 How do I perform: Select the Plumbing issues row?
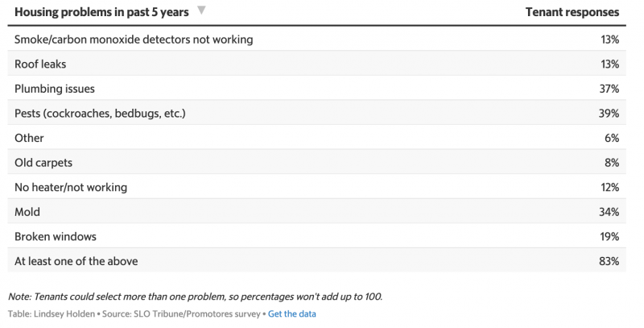tap(316, 89)
